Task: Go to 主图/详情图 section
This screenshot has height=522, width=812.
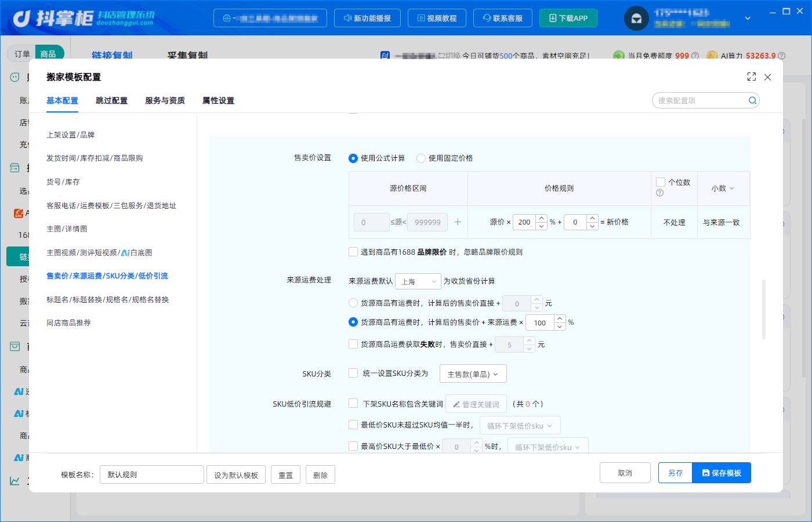Action: (67, 229)
